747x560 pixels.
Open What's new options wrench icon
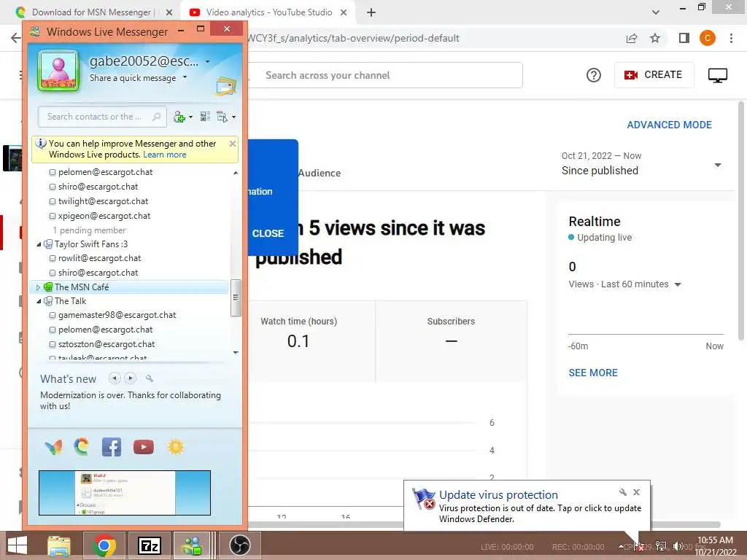pos(150,378)
